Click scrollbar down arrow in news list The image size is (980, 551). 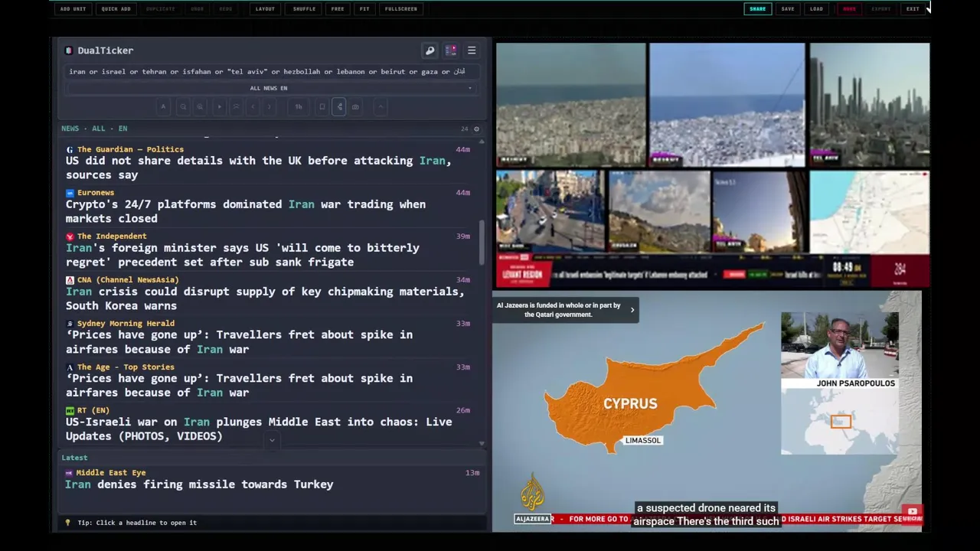coord(482,444)
